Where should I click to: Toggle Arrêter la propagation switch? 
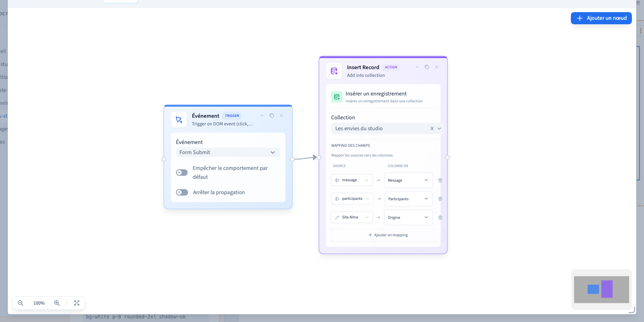[182, 193]
